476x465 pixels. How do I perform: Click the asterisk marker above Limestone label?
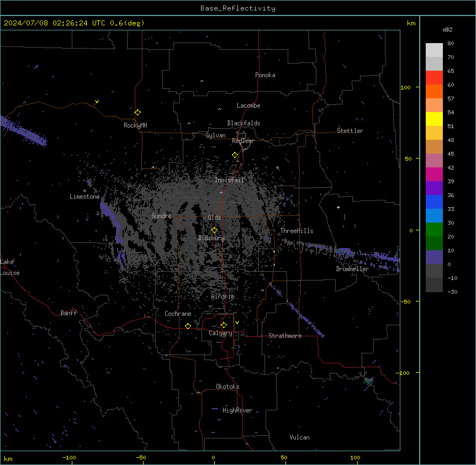(x=84, y=191)
